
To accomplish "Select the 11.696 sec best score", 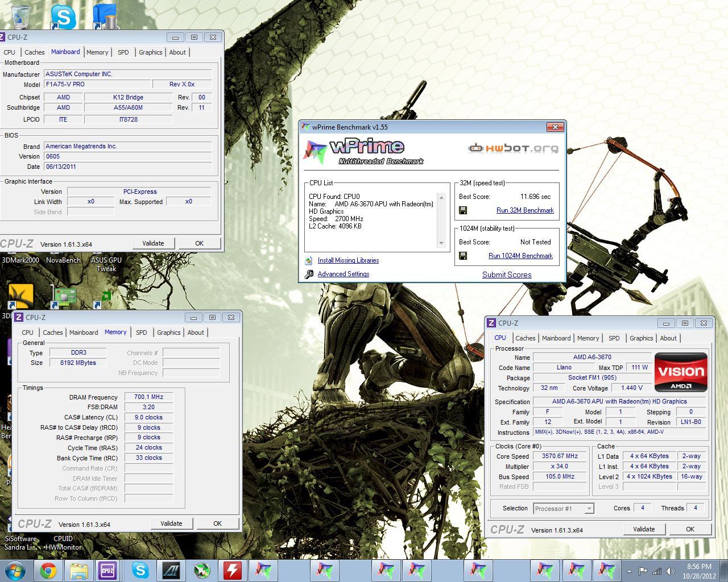I will (x=535, y=197).
